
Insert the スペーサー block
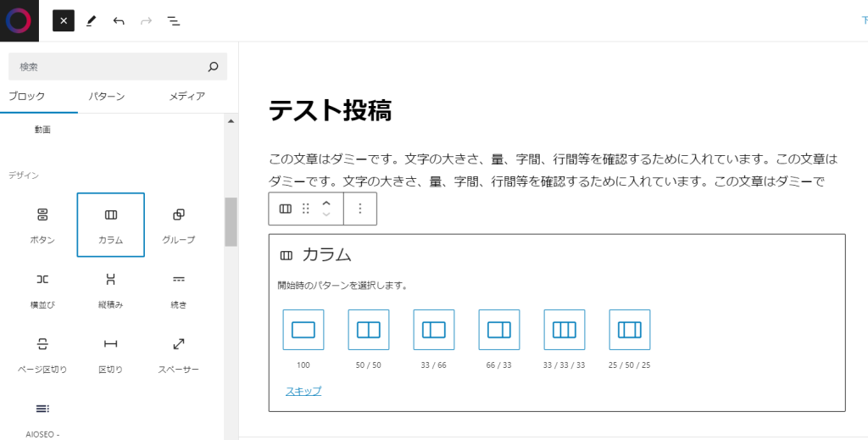point(179,354)
